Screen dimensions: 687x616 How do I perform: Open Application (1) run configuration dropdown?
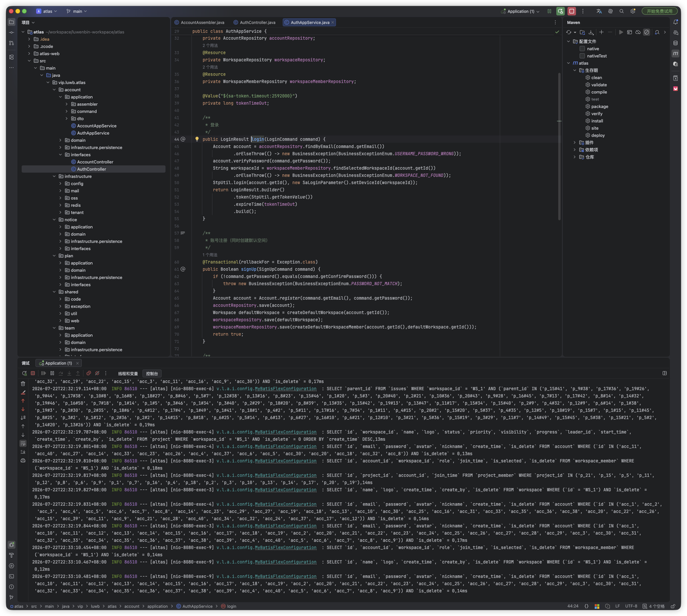coord(520,11)
